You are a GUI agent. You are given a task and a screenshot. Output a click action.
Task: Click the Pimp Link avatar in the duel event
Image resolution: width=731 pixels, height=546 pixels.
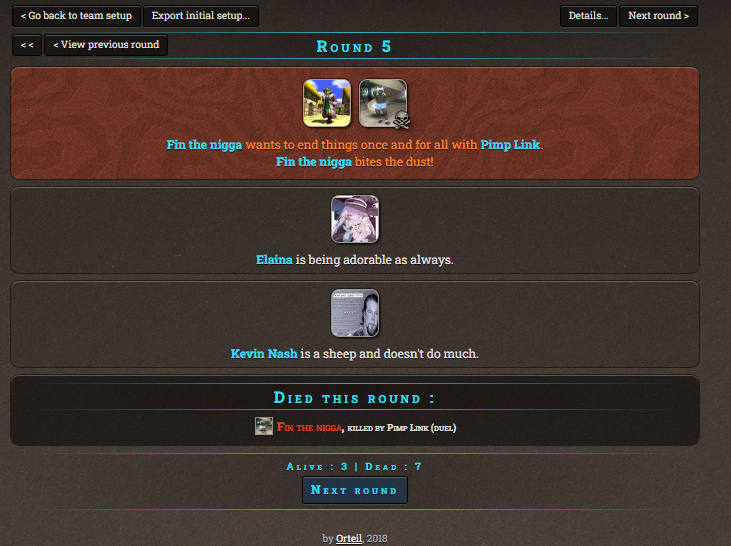click(x=327, y=103)
